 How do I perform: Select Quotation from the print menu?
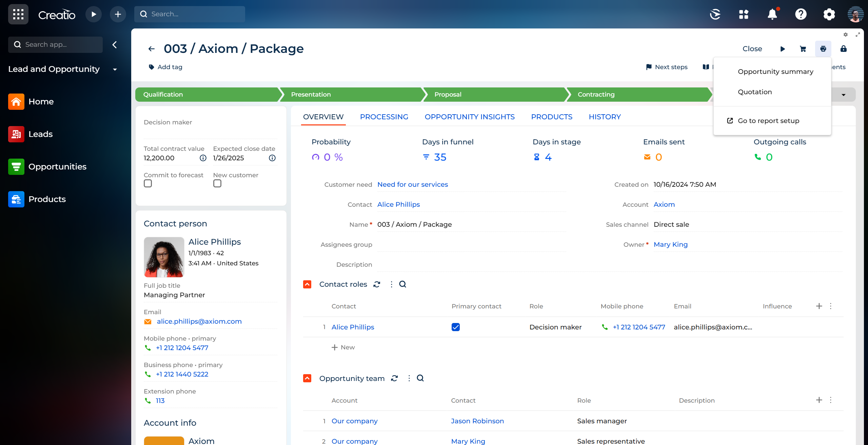(755, 92)
